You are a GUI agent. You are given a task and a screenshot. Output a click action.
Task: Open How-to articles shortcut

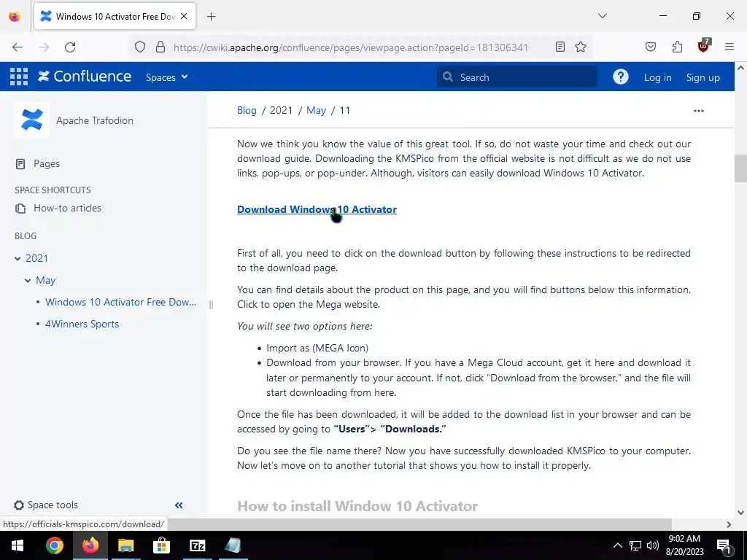point(67,208)
